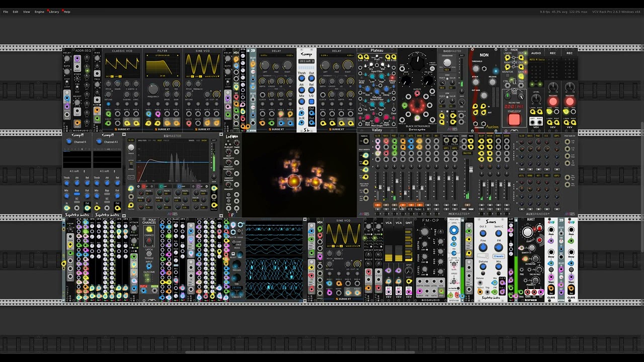This screenshot has width=644, height=362.
Task: Flip the ADDR-SEQ FWD/REV switch
Action: (x=77, y=87)
